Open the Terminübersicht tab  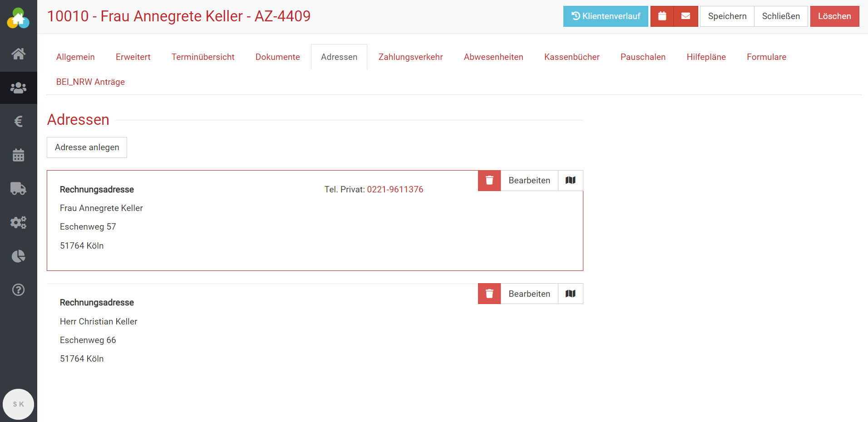(x=203, y=57)
